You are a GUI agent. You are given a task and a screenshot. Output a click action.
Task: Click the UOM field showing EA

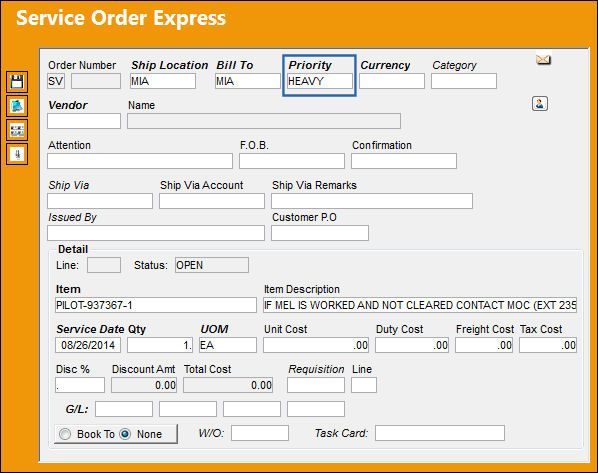228,345
